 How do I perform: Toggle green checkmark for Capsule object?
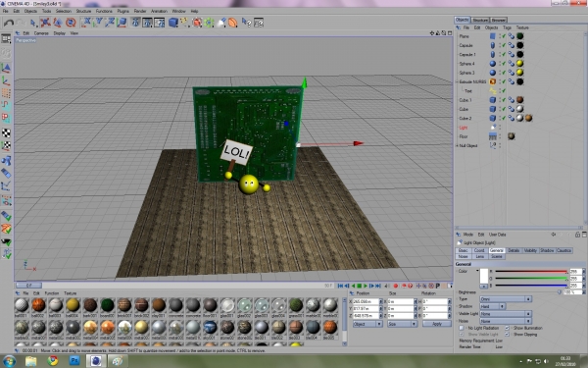(504, 45)
